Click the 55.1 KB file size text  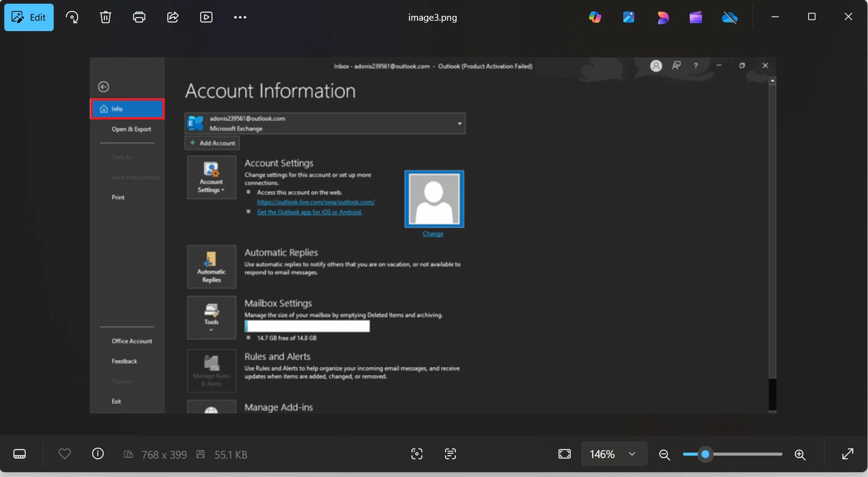coord(231,454)
